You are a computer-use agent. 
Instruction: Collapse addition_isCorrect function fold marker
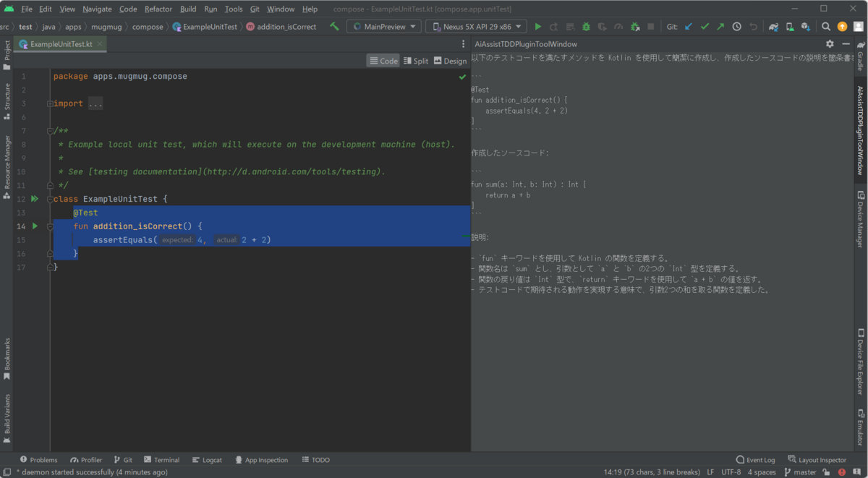tap(50, 226)
